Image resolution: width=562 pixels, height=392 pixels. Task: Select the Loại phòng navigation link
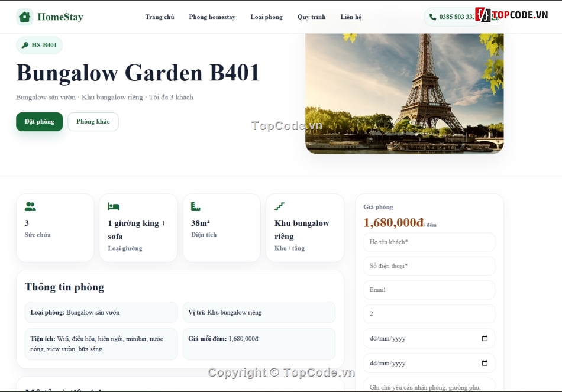(x=266, y=17)
